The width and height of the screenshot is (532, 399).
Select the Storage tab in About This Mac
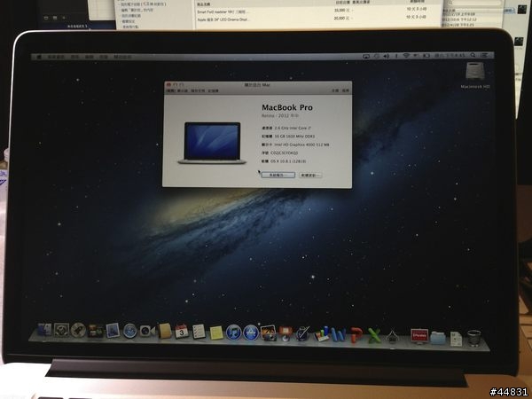coord(198,91)
